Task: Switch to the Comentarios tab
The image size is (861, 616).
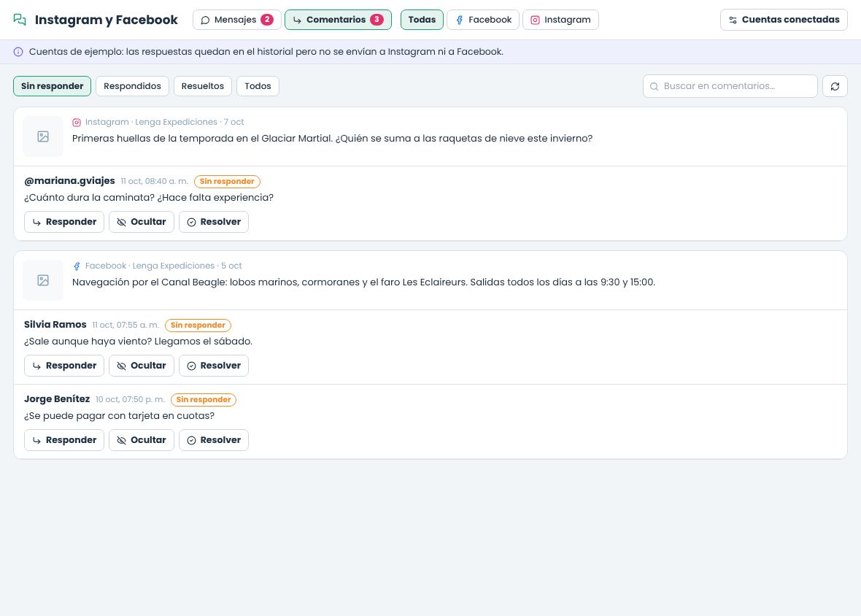Action: coord(338,20)
